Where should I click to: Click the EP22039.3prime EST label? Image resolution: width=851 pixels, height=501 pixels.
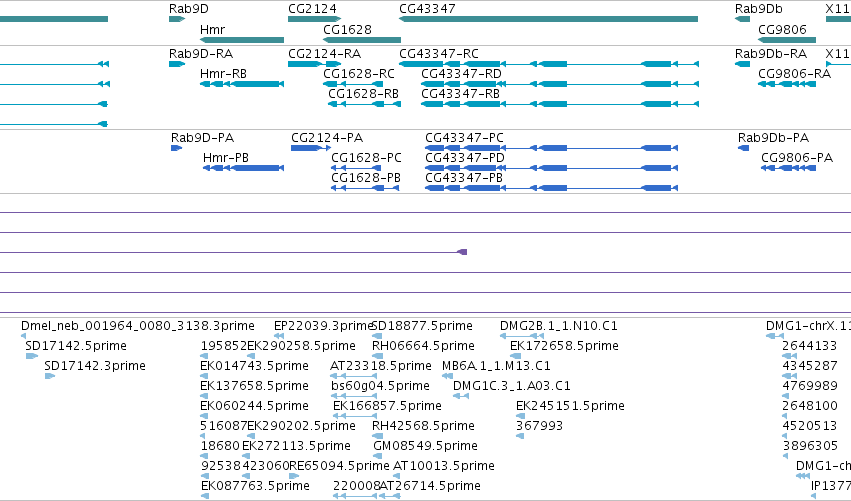[x=323, y=326]
